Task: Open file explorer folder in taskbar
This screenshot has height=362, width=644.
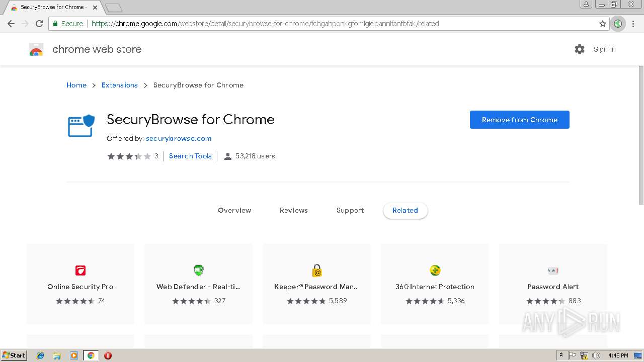Action: coord(57,355)
